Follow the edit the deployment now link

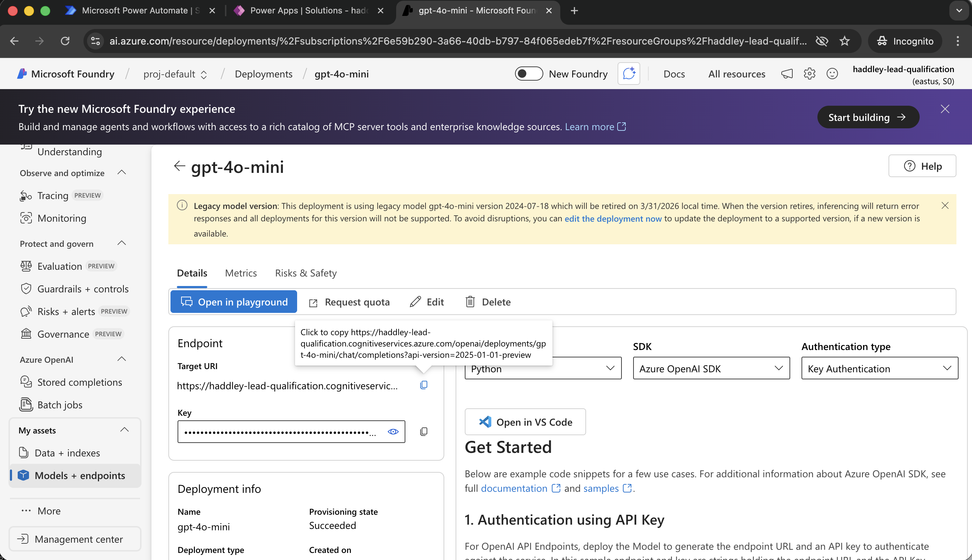pos(613,218)
